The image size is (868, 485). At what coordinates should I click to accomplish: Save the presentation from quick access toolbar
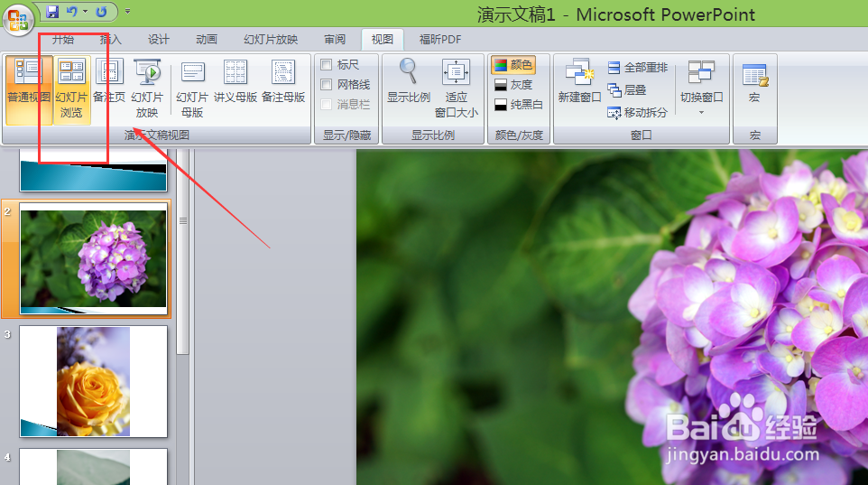(x=52, y=12)
